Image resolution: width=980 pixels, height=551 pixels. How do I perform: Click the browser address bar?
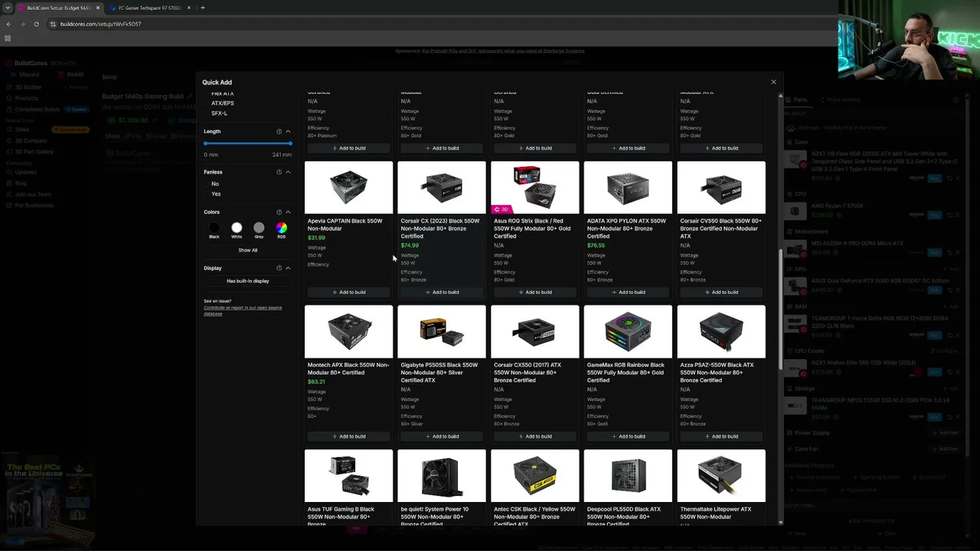coord(440,24)
